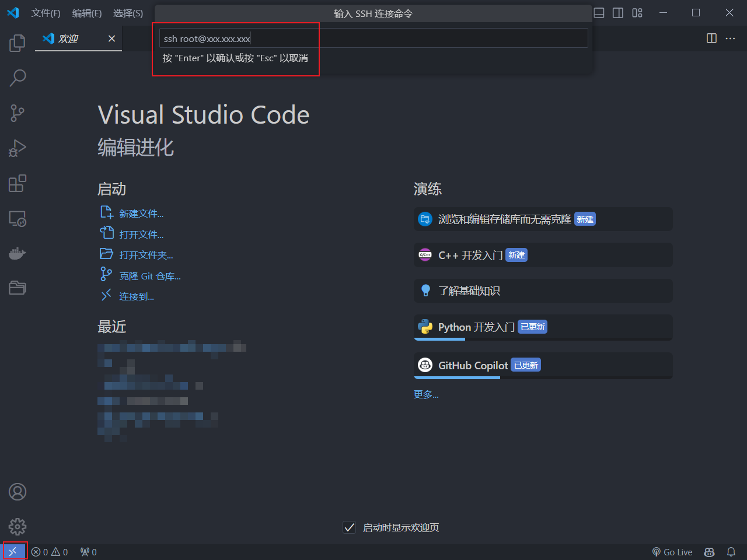
Task: Toggle the 启动时显示欢迎页 checkbox
Action: (x=350, y=527)
